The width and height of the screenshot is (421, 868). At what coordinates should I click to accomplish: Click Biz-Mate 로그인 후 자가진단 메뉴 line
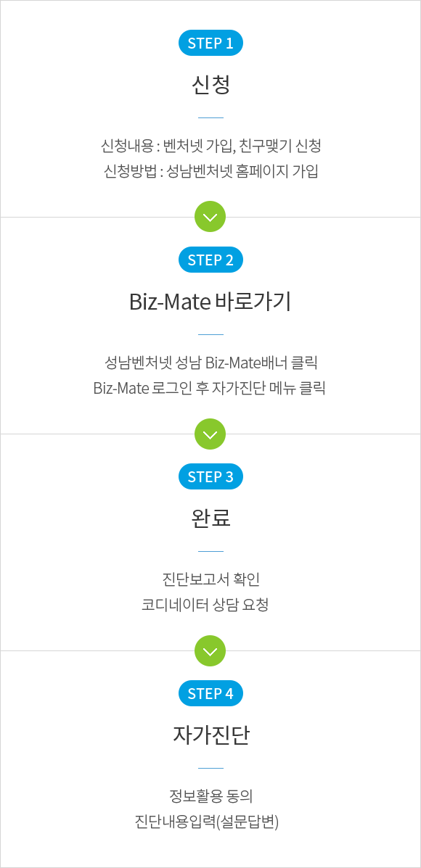(x=210, y=388)
